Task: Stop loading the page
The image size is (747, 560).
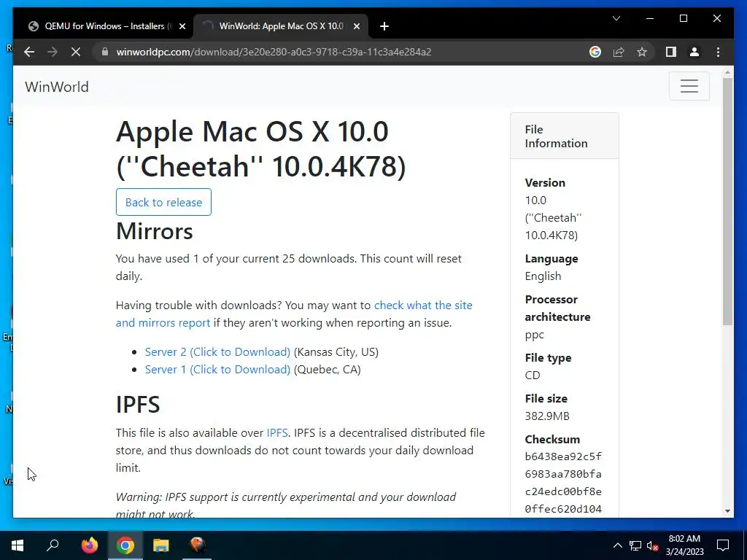Action: 76,52
